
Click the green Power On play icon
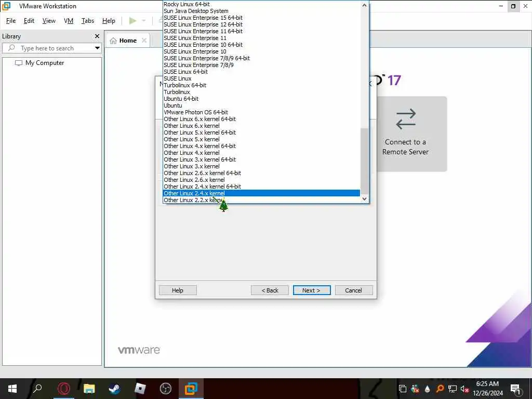(132, 21)
